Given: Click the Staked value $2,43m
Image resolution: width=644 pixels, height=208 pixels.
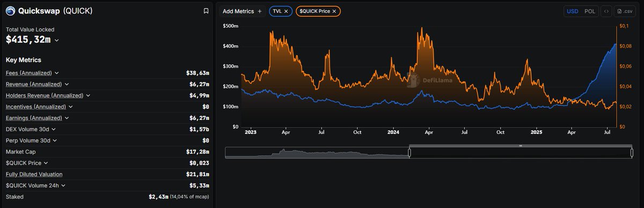Looking at the screenshot, I should pyautogui.click(x=158, y=197).
